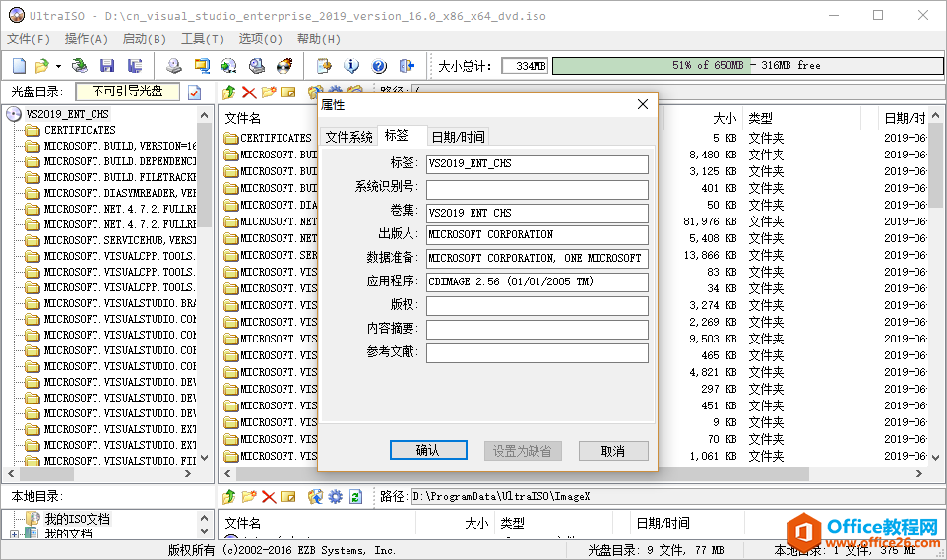Open the dropdown arrow beside the Open icon
Viewport: 947px width, 560px height.
click(x=58, y=66)
